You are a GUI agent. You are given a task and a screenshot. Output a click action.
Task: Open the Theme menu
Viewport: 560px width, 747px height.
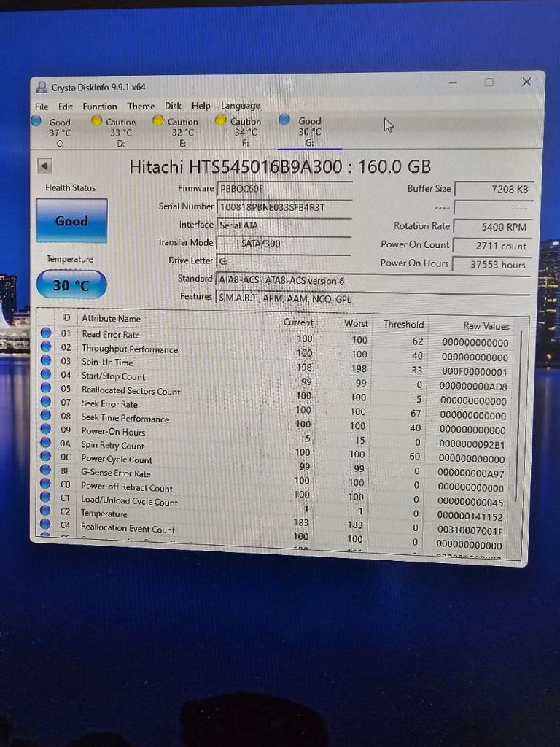(x=141, y=106)
